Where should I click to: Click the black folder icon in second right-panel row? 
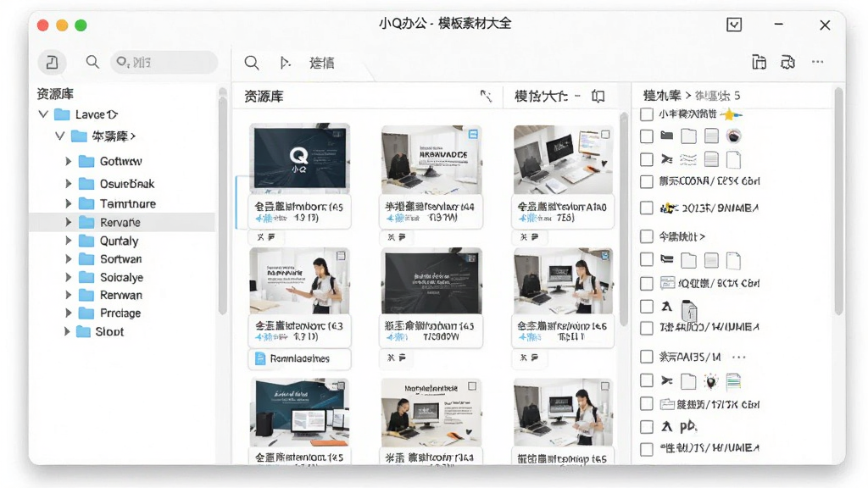click(667, 136)
